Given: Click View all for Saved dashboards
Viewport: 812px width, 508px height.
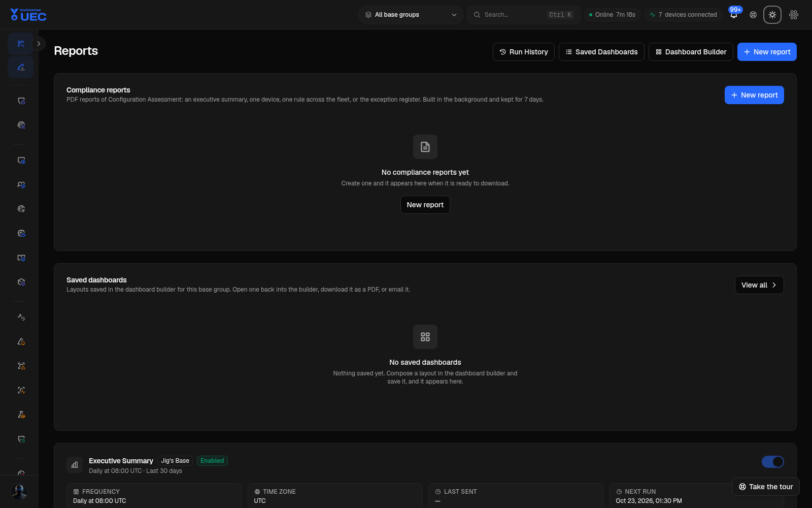Looking at the screenshot, I should (759, 285).
